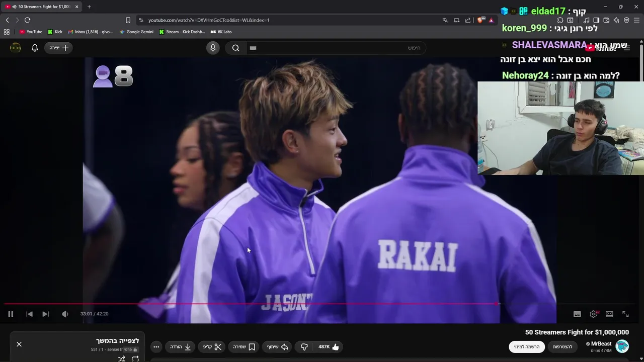Skip to the previous video

coord(29,314)
